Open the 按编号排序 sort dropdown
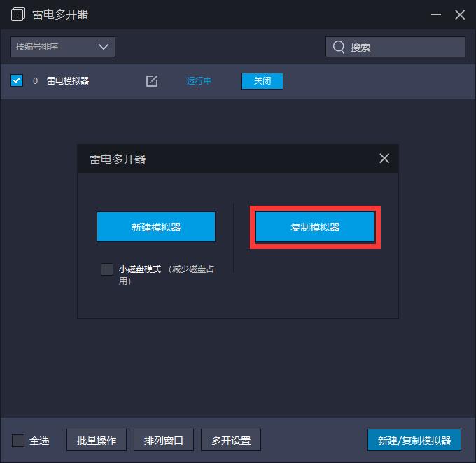This screenshot has height=463, width=476. pyautogui.click(x=63, y=47)
